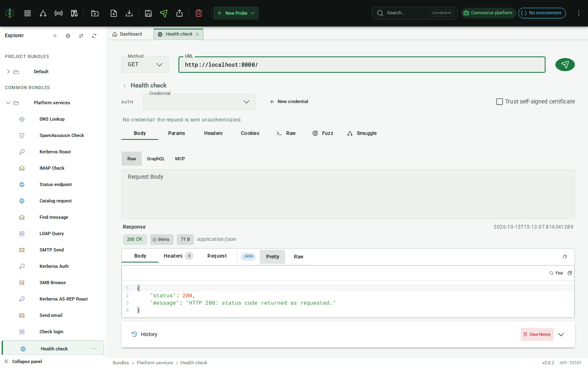Click the Search box in top bar
Screen dimensions: 588x368
(414, 13)
